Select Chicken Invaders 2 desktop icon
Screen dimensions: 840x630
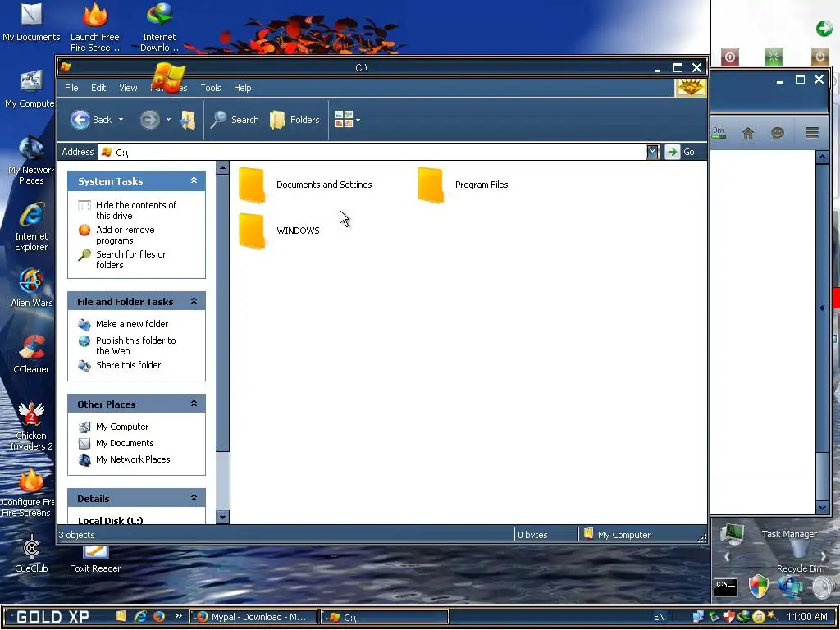tap(31, 427)
